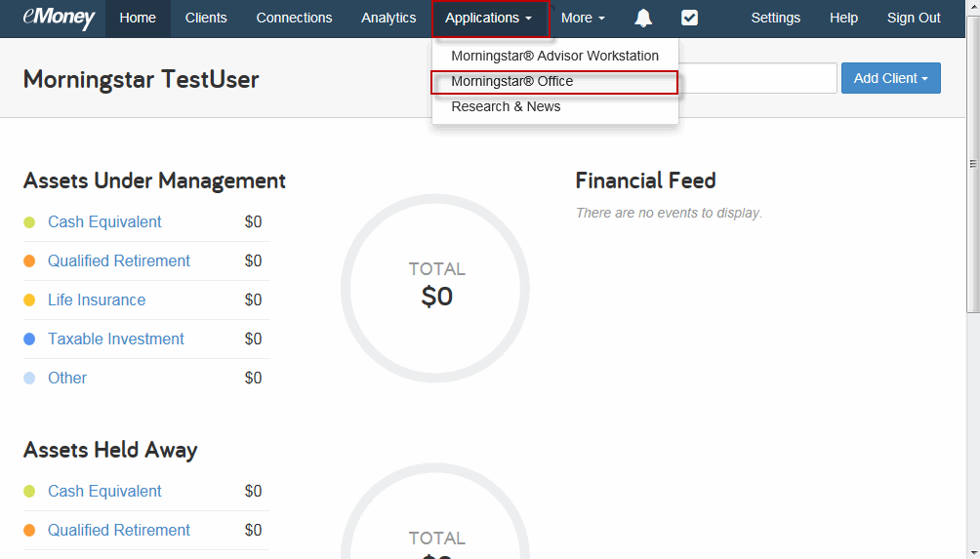Select Morningstar Advisor Workstation menu item

tap(554, 56)
